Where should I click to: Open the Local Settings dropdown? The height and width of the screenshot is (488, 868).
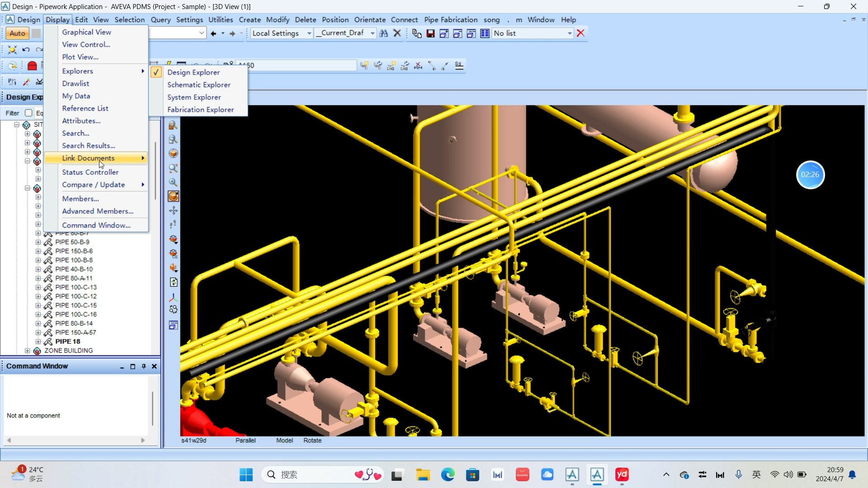309,33
